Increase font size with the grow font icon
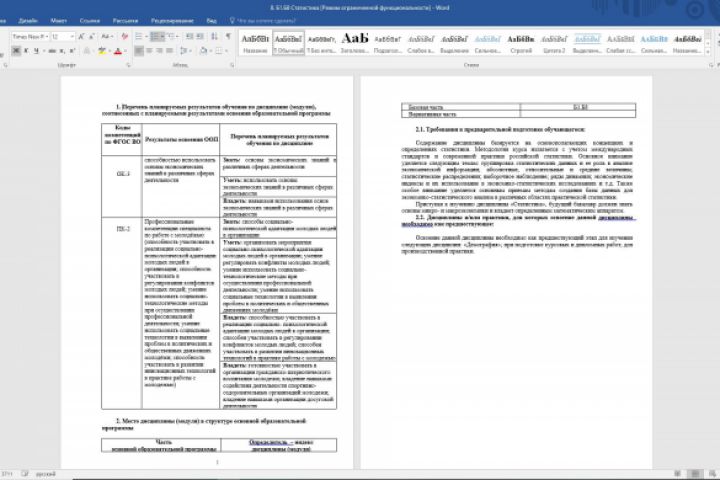 (81, 36)
